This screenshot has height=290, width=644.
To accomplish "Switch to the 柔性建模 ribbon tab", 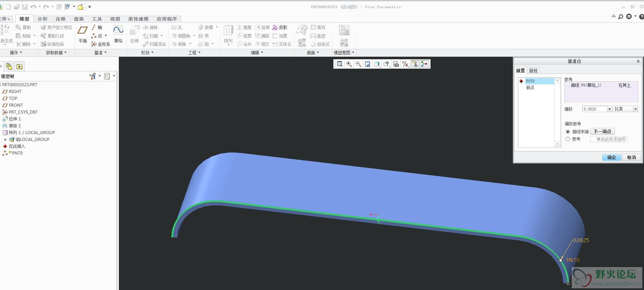I will pos(138,19).
